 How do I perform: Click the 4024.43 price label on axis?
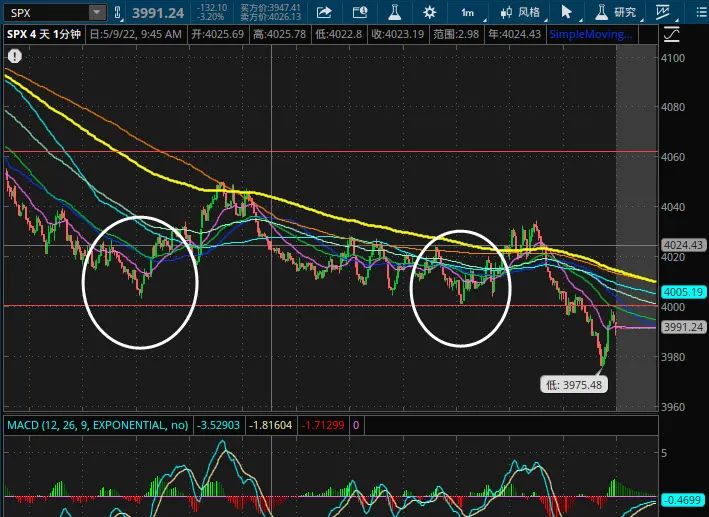[684, 245]
